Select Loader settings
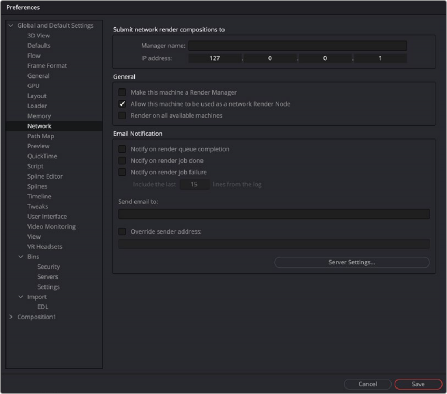The width and height of the screenshot is (447, 394). [x=37, y=106]
